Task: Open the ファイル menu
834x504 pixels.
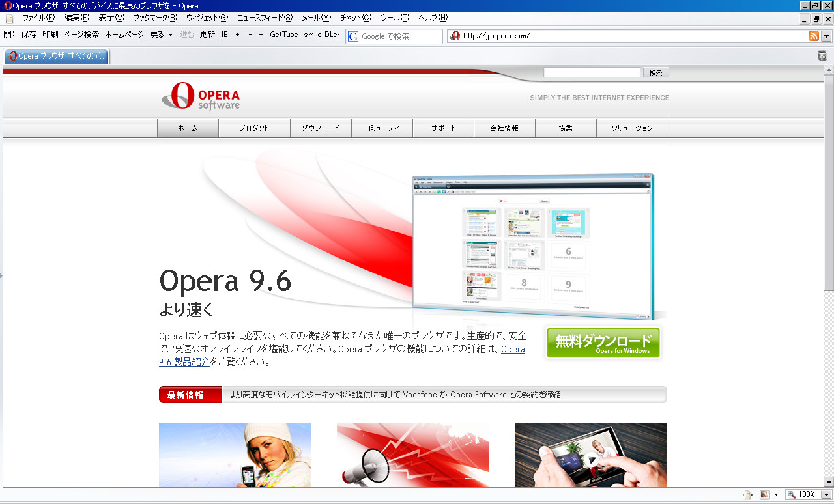Action: tap(38, 18)
